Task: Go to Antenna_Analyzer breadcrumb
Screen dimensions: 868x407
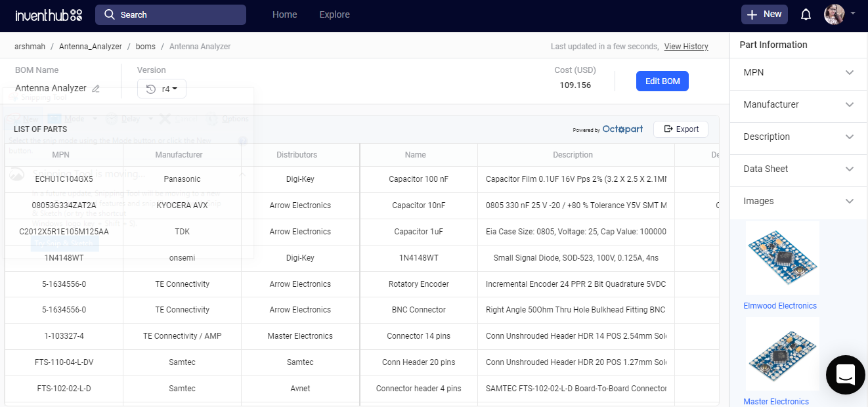Action: pos(91,47)
